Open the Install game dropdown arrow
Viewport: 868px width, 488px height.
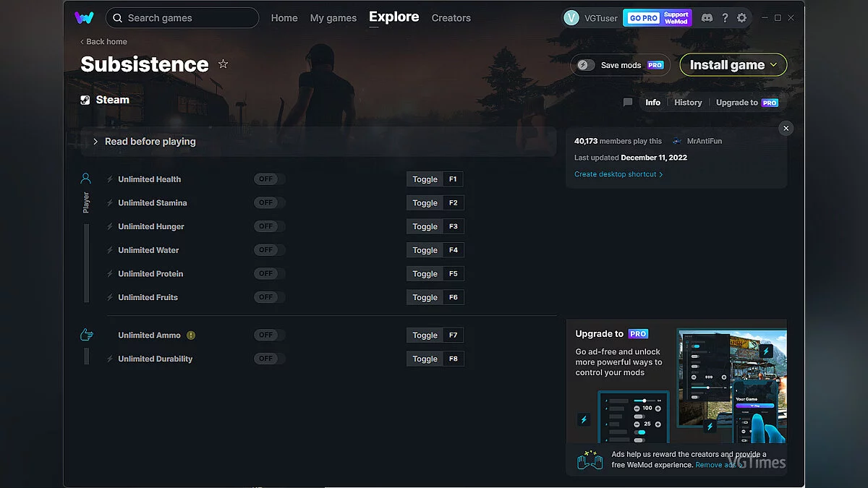[x=774, y=65]
